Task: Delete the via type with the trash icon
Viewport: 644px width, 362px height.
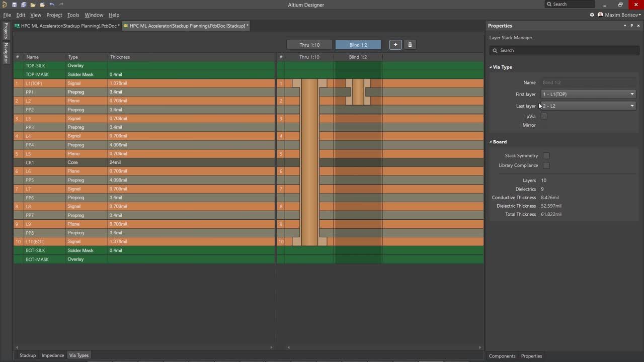Action: 410,45
